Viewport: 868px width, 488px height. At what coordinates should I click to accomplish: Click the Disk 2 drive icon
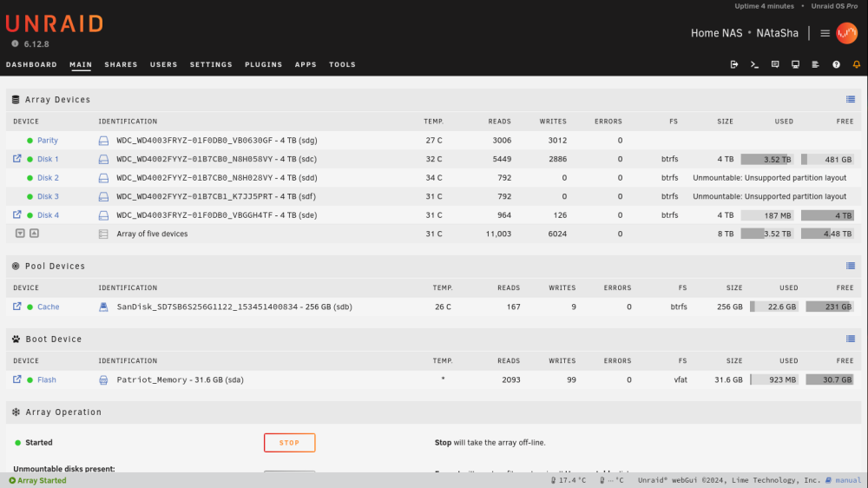103,178
